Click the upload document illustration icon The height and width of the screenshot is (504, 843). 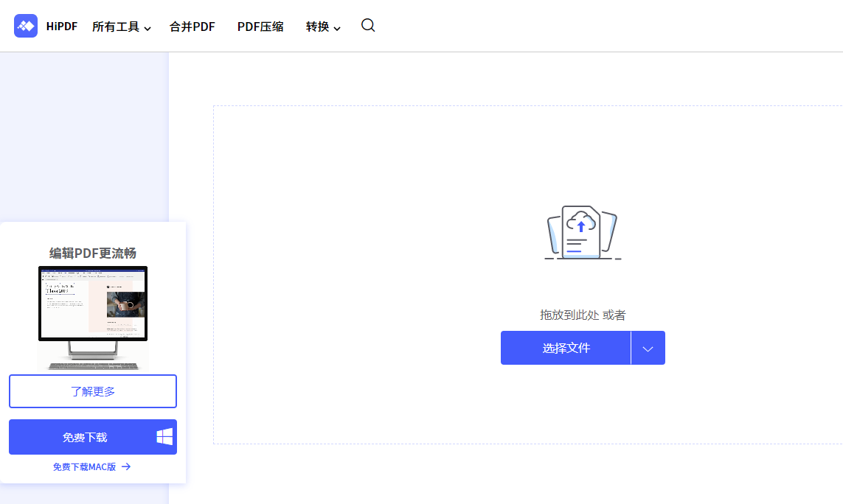click(582, 232)
